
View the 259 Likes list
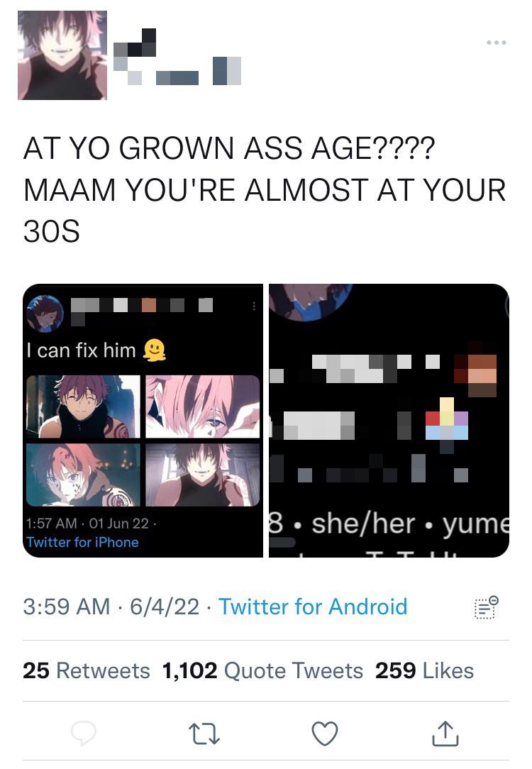424,670
